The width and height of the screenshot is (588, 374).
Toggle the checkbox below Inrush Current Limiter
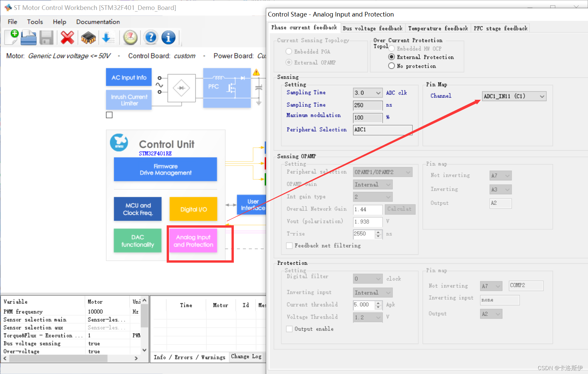click(109, 115)
